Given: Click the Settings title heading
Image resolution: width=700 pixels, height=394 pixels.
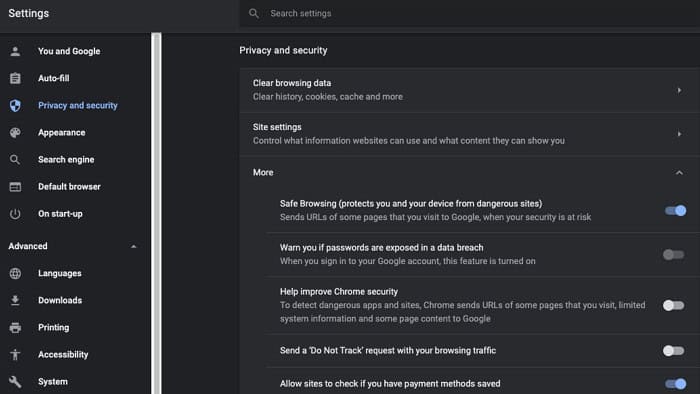Looking at the screenshot, I should pyautogui.click(x=29, y=13).
